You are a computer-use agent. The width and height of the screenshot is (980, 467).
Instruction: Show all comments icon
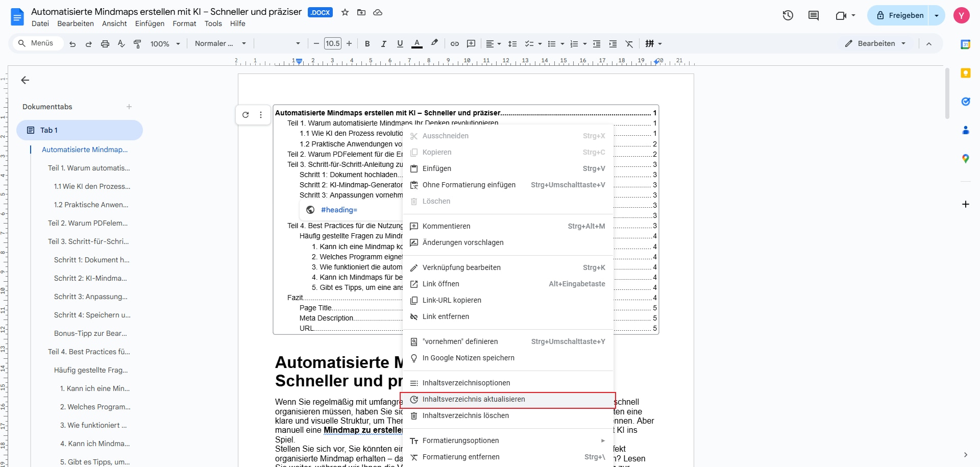[x=814, y=15]
